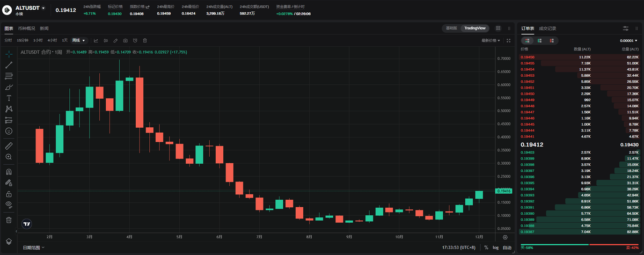Toggle the 自动 auto scale button
Screen dimensions: 644x255
pos(507,247)
